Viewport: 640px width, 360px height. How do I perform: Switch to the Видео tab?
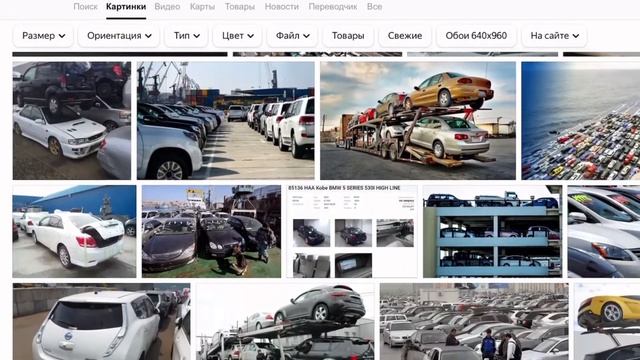click(167, 7)
